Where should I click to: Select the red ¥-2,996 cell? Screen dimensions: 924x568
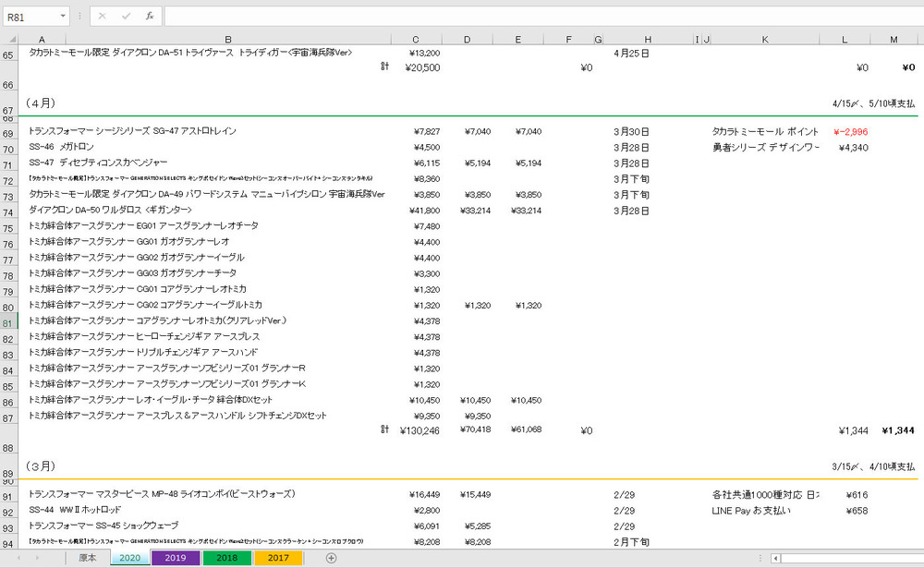(850, 131)
